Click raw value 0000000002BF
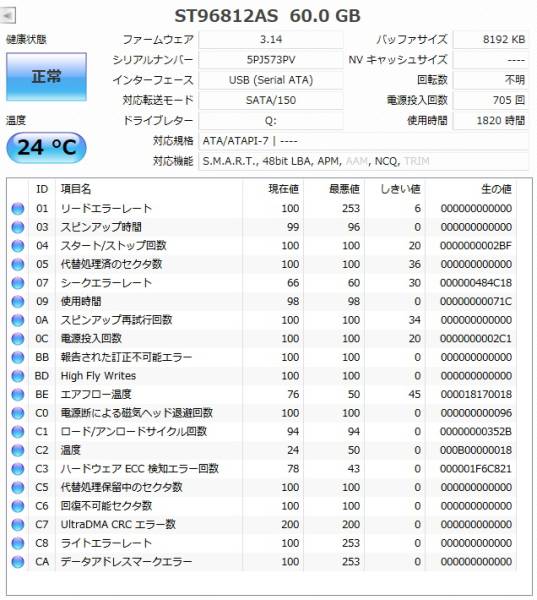 pyautogui.click(x=476, y=246)
